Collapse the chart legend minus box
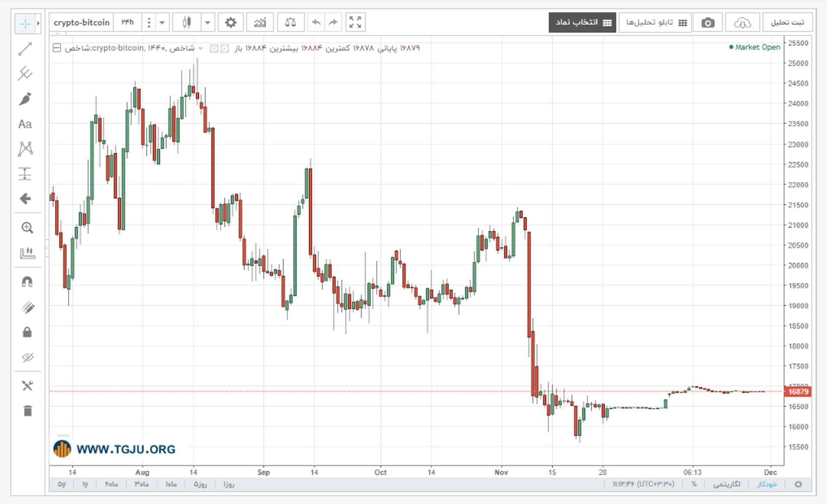 [x=57, y=48]
